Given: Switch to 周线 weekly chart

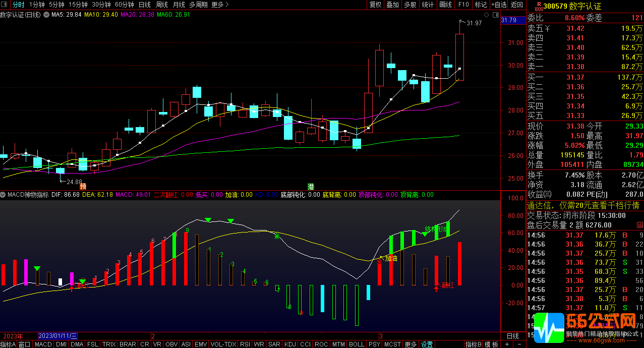Looking at the screenshot, I should tap(162, 5).
